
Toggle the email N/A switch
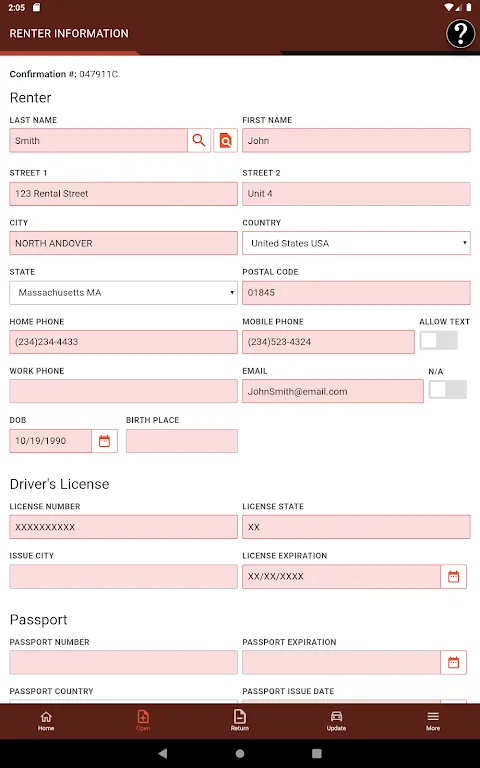[447, 390]
